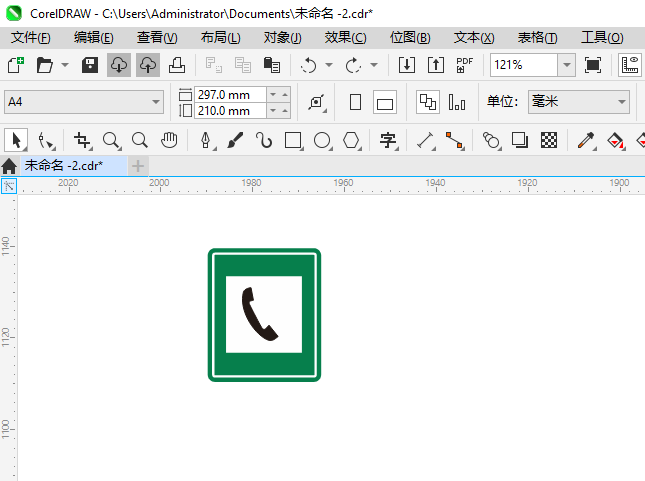645x481 pixels.
Task: Open the A4 page size dropdown
Action: point(84,102)
